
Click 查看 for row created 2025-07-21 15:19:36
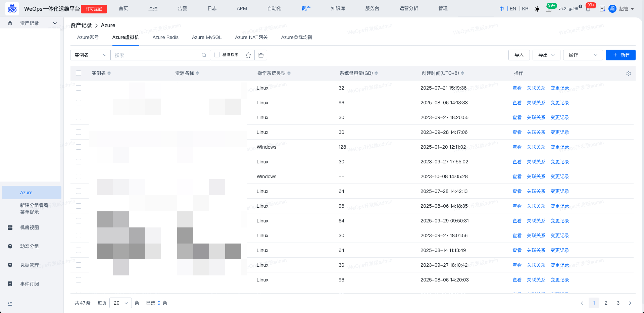(x=517, y=88)
